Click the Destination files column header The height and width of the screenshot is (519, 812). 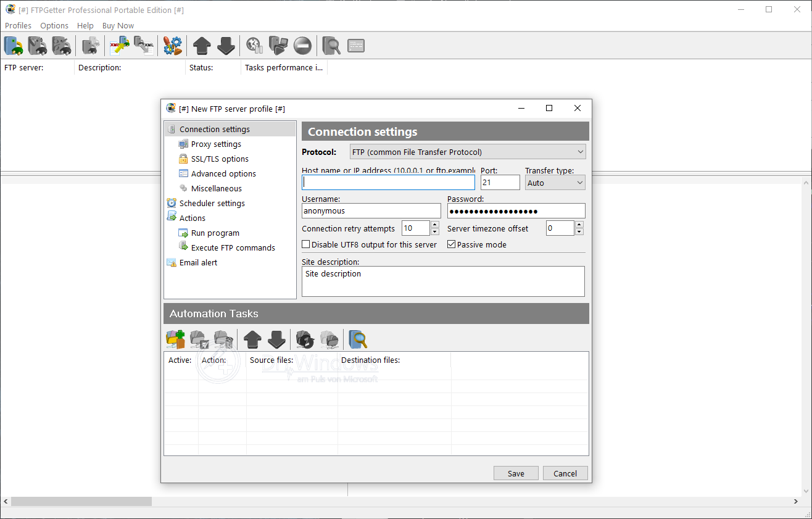tap(394, 360)
